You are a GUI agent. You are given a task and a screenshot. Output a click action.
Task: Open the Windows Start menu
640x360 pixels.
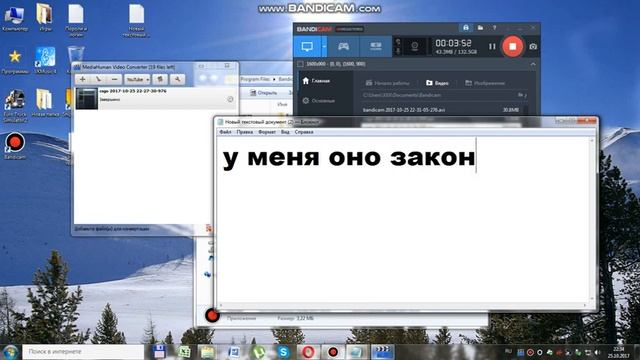tap(10, 351)
